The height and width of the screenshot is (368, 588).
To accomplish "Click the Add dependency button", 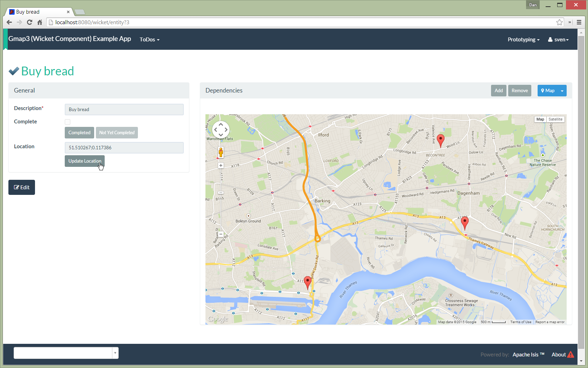I will click(x=499, y=91).
